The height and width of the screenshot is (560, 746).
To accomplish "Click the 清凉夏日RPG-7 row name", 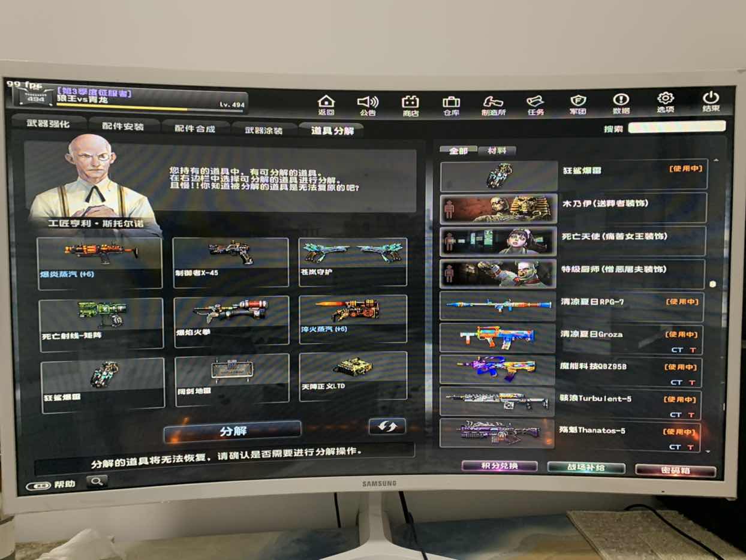I will 592,302.
